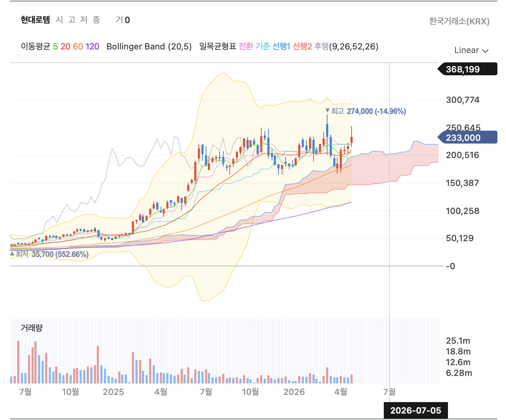Image resolution: width=506 pixels, height=420 pixels.
Task: Click the 18.8m volume axis label
Action: click(x=458, y=352)
